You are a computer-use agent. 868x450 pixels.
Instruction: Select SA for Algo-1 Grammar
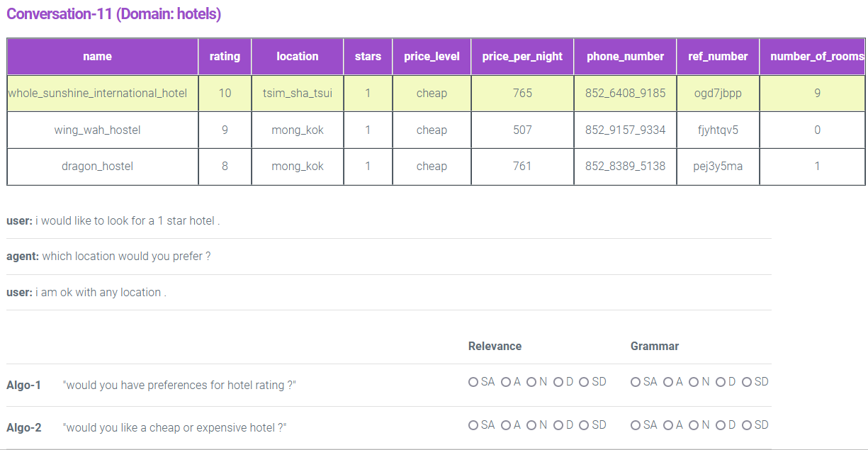[x=636, y=382]
